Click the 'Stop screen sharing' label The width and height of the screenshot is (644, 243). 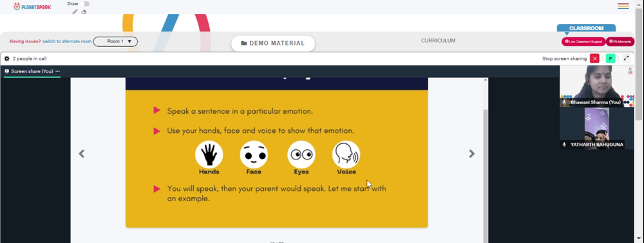pyautogui.click(x=564, y=59)
